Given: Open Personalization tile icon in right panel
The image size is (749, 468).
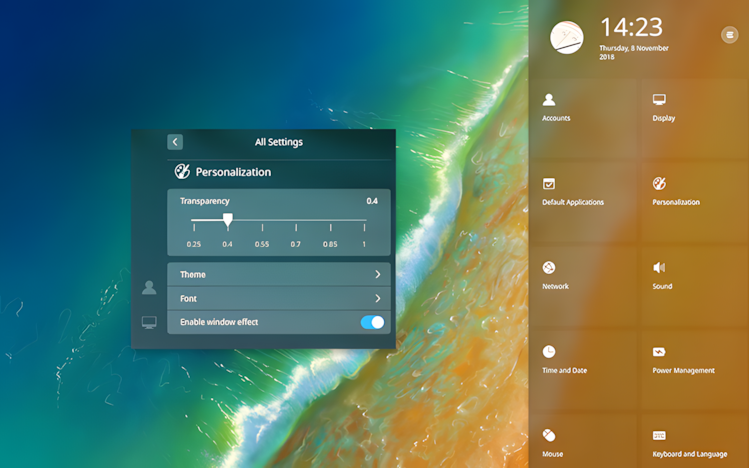Looking at the screenshot, I should click(659, 183).
